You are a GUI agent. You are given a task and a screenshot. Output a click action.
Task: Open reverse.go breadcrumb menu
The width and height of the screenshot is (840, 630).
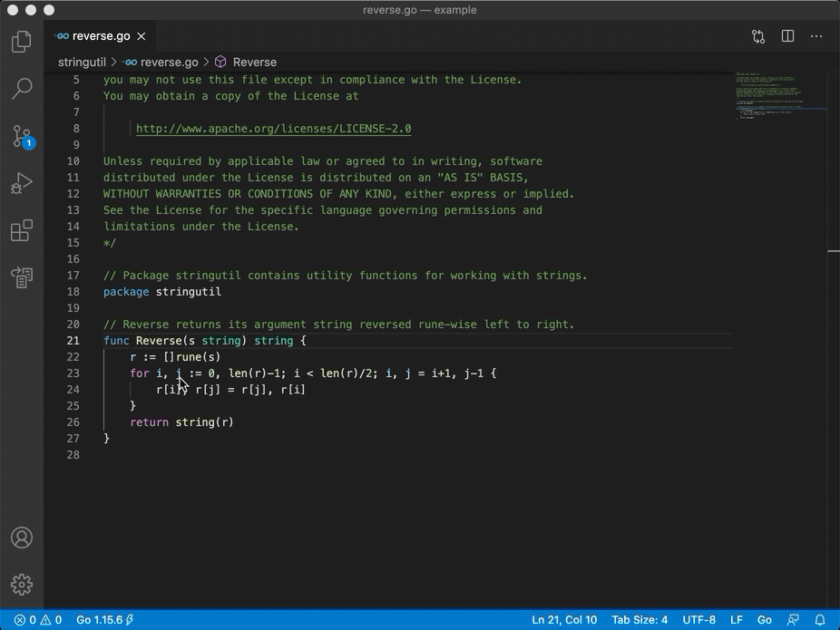click(x=170, y=62)
